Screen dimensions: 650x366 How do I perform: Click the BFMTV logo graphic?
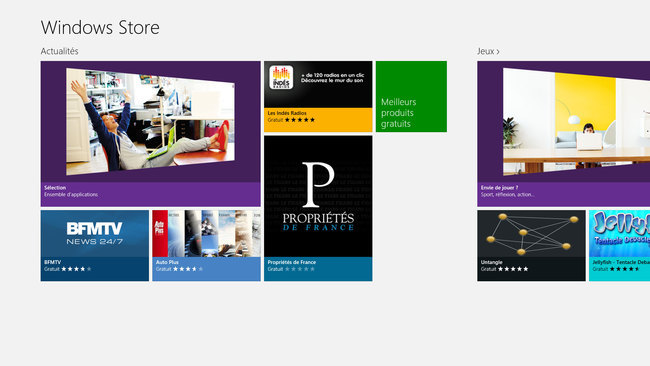(95, 233)
